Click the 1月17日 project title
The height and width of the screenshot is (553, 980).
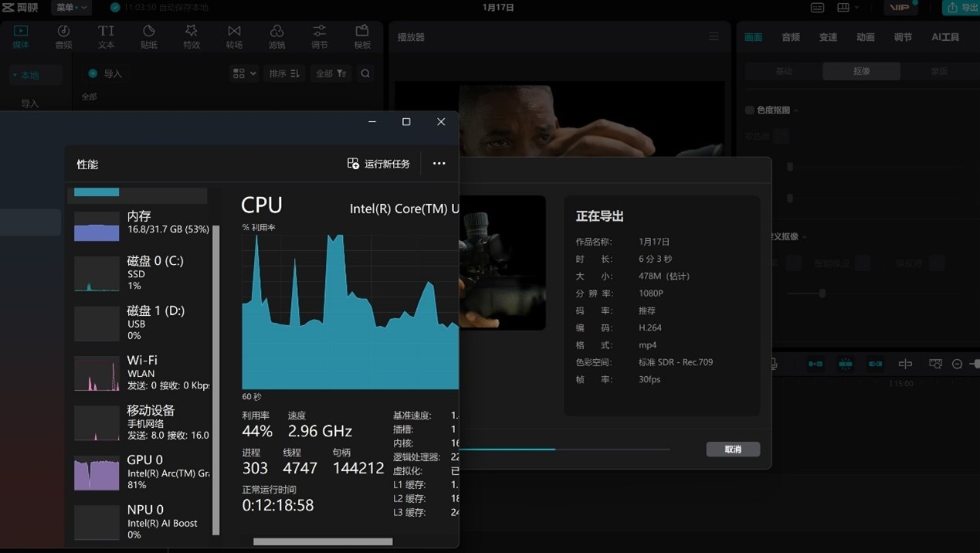point(498,7)
